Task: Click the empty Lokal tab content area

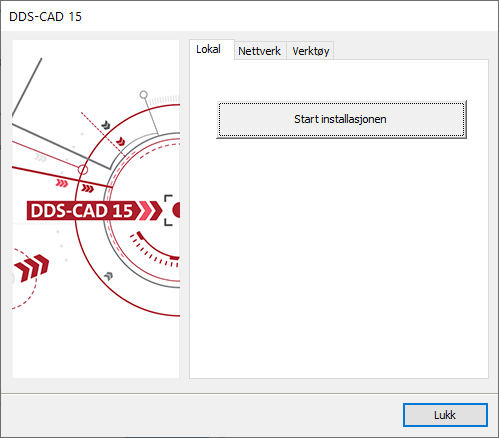Action: pos(339,258)
